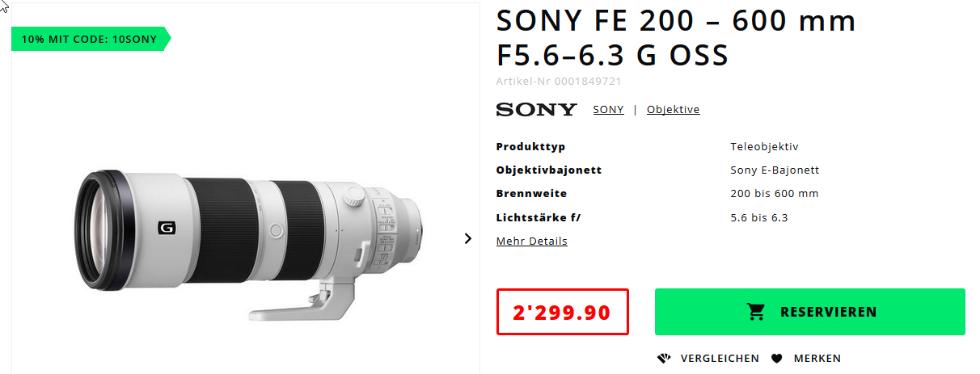Screen dimensions: 980x374
Task: Click the shopping cart icon on Reservieren
Action: pos(756,312)
